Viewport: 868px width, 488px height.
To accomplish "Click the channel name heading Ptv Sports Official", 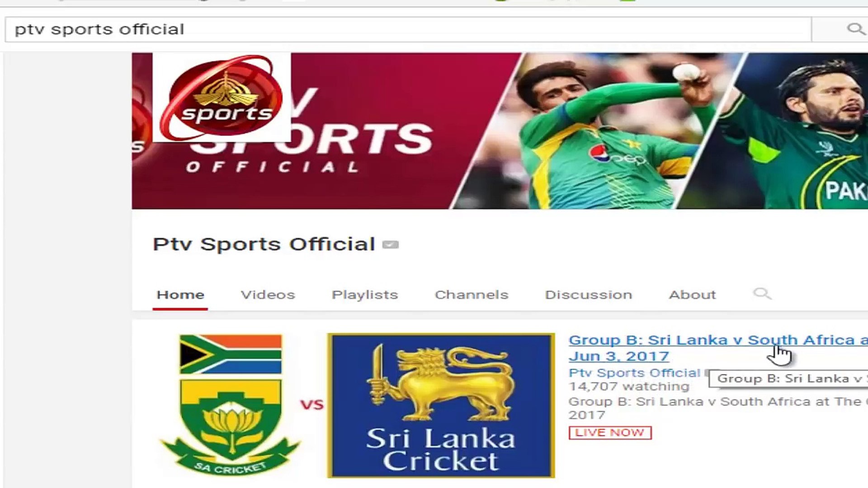I will pyautogui.click(x=264, y=244).
